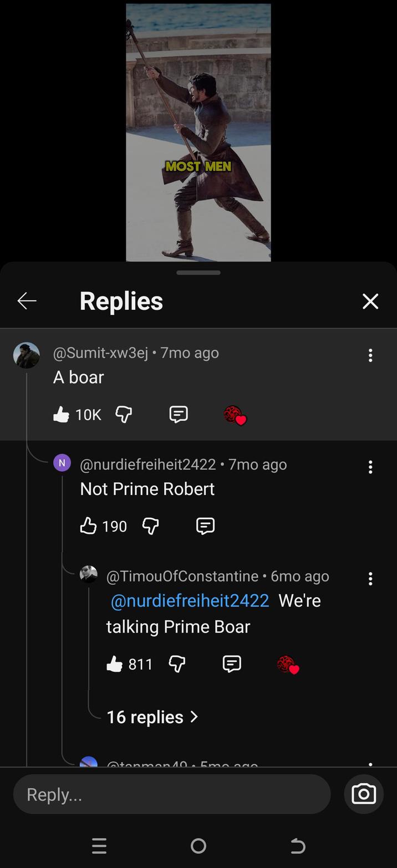Tap the back arrow in the Replies header
Screen dimensions: 397x868
pos(27,300)
